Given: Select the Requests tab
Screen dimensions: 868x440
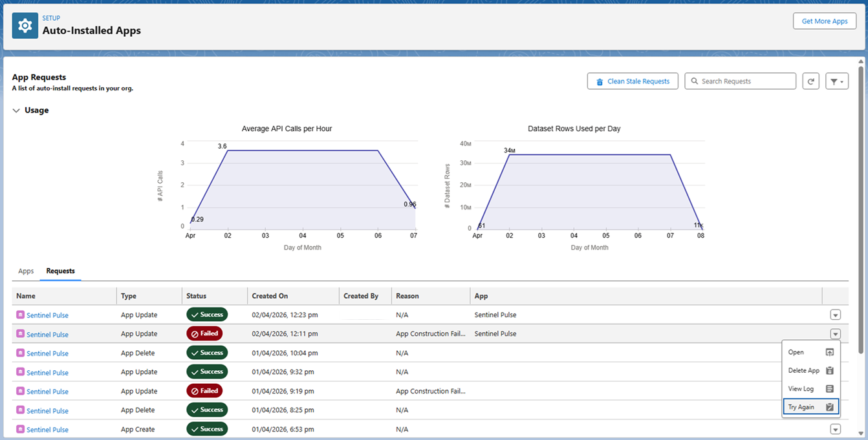Looking at the screenshot, I should tap(60, 271).
